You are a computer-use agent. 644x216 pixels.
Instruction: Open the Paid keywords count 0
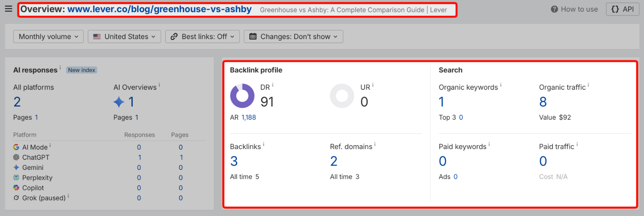click(x=443, y=161)
